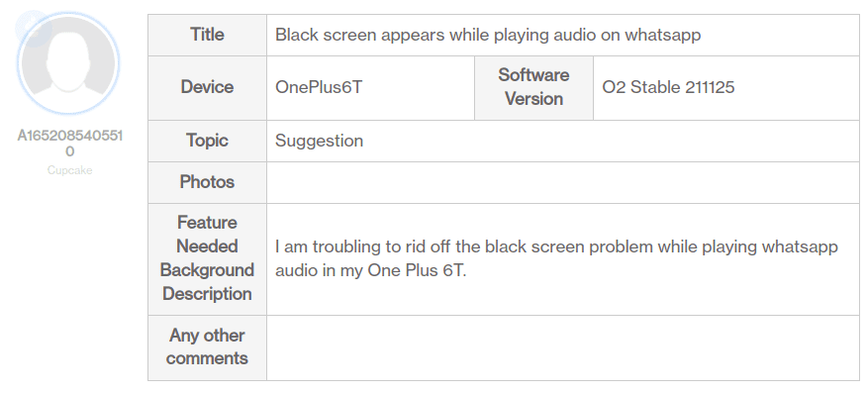
Task: Select the OnePlus6T device value
Action: 319,87
